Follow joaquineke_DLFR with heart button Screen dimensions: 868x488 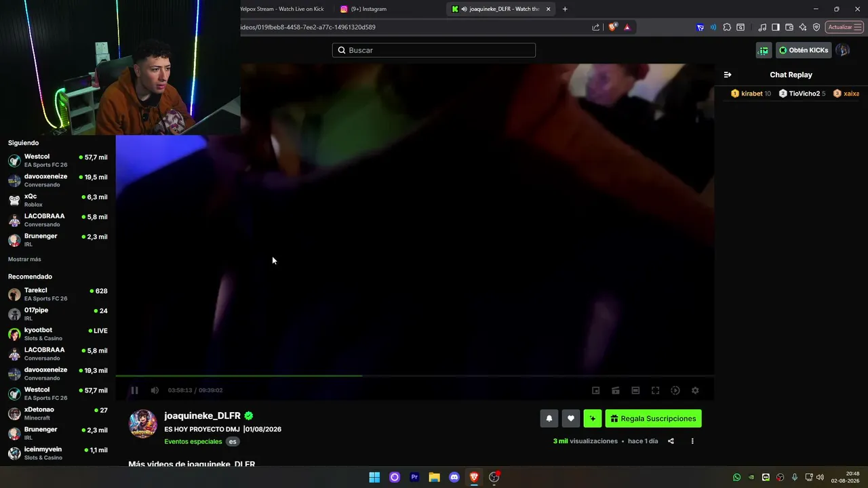point(571,419)
